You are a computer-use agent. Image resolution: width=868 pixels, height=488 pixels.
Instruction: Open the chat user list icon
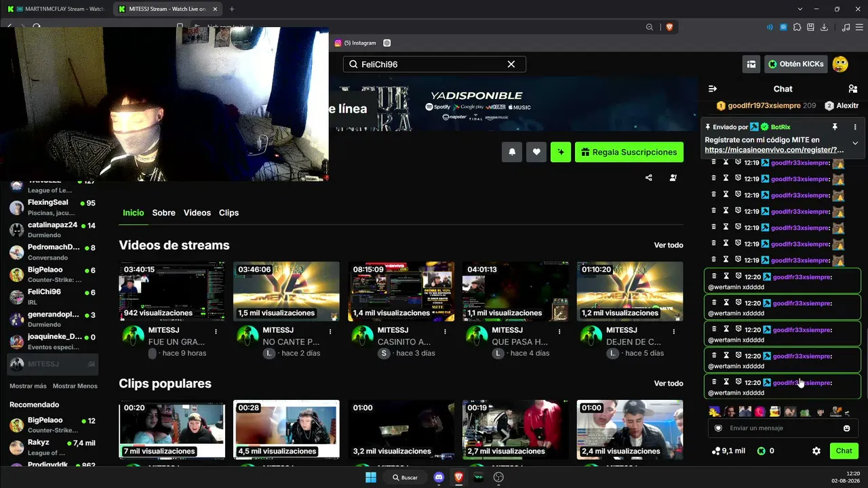pyautogui.click(x=853, y=89)
